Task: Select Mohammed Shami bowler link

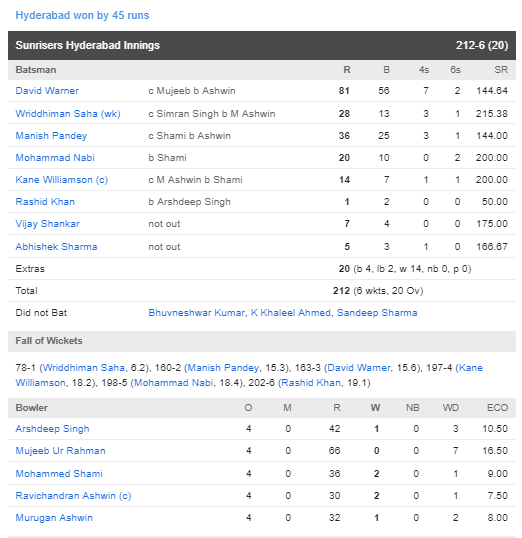Action: pyautogui.click(x=59, y=473)
